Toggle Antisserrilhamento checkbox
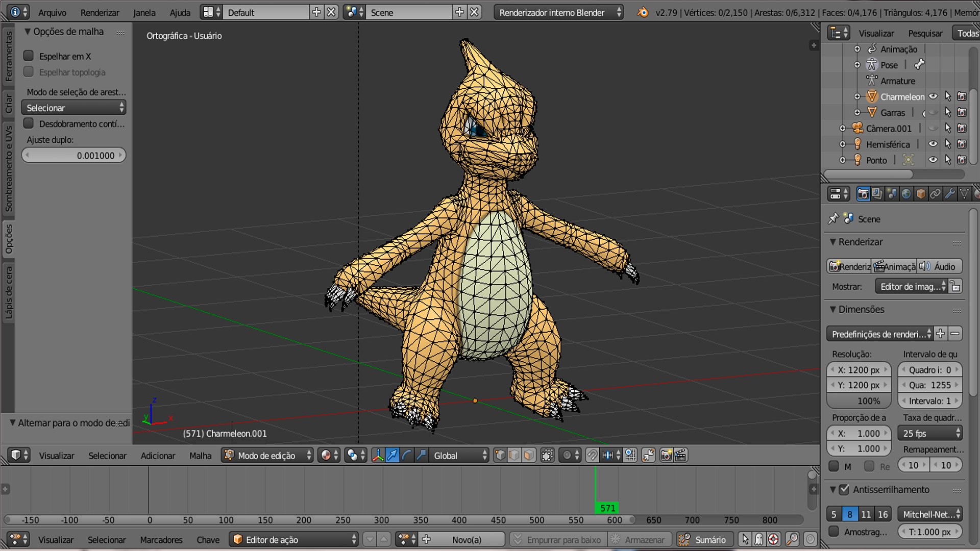Screen dimensions: 980x551 coord(845,489)
